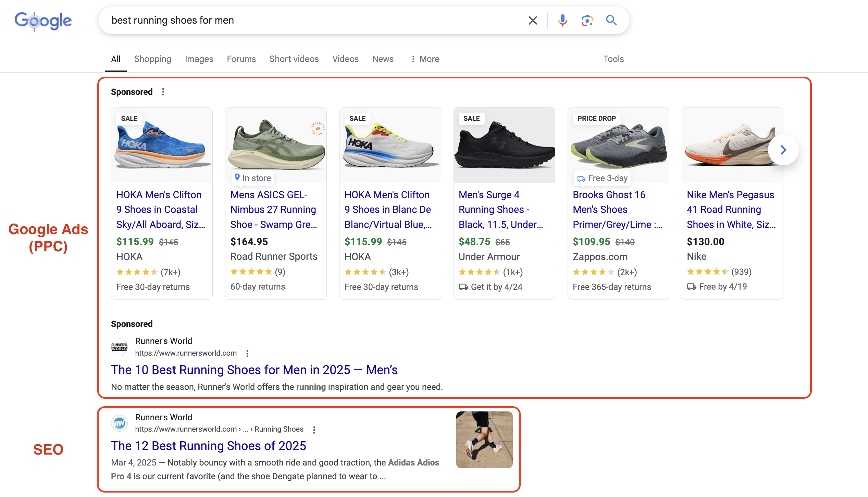Open Nike Men's Pegasus 41 product link
This screenshot has height=497, width=868.
pos(731,209)
